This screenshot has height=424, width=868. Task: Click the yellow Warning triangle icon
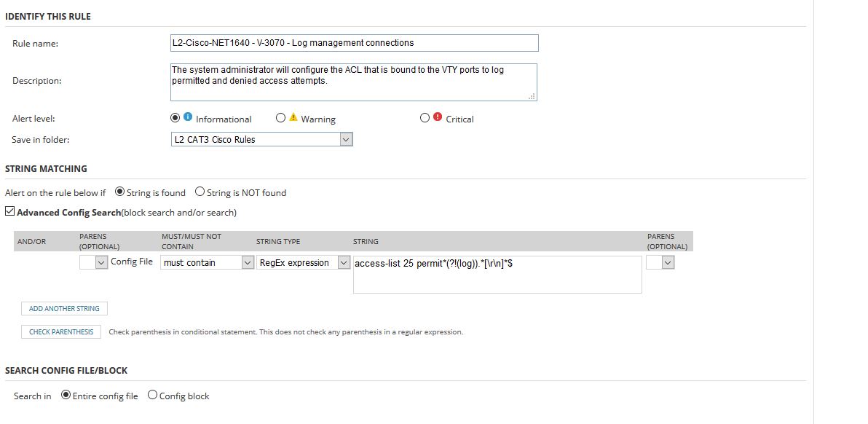pyautogui.click(x=293, y=117)
